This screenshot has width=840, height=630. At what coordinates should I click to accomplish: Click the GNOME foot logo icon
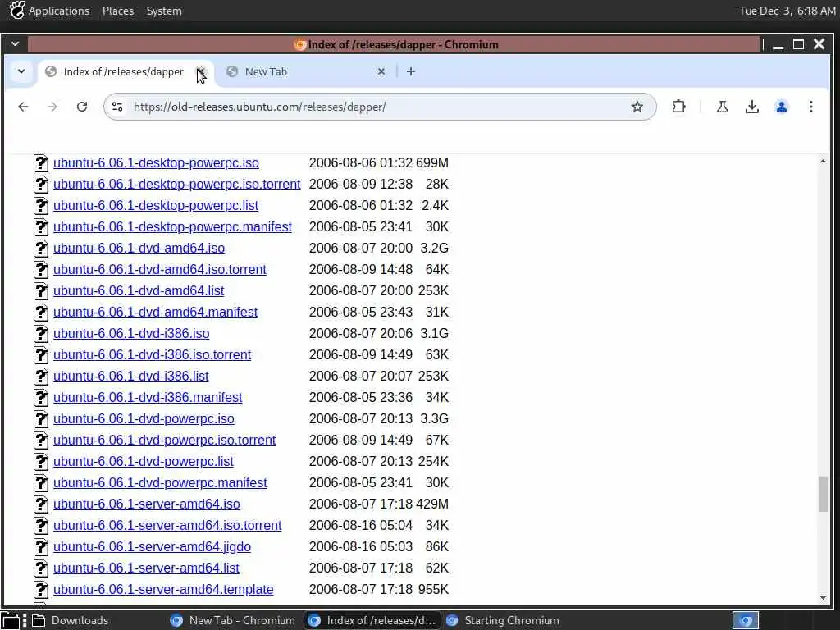click(16, 10)
